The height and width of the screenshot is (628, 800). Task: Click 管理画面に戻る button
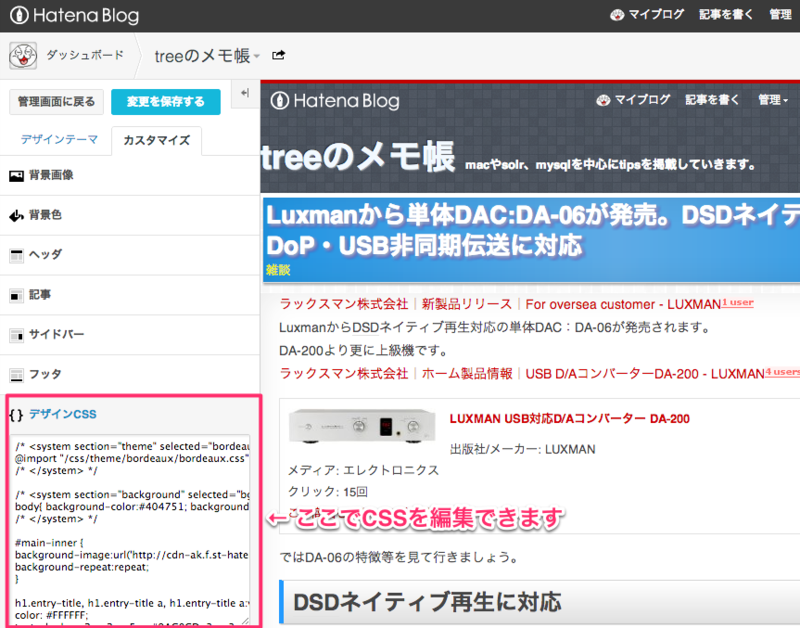coord(57,102)
